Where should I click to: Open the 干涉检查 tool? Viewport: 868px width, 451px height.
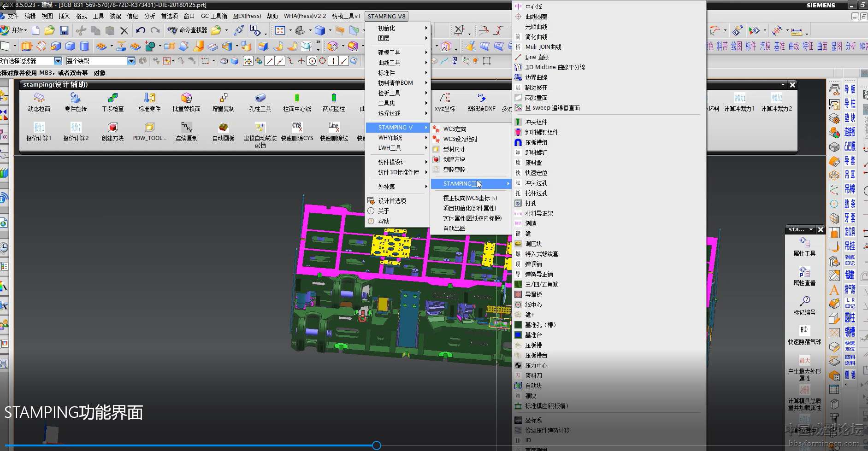[112, 98]
